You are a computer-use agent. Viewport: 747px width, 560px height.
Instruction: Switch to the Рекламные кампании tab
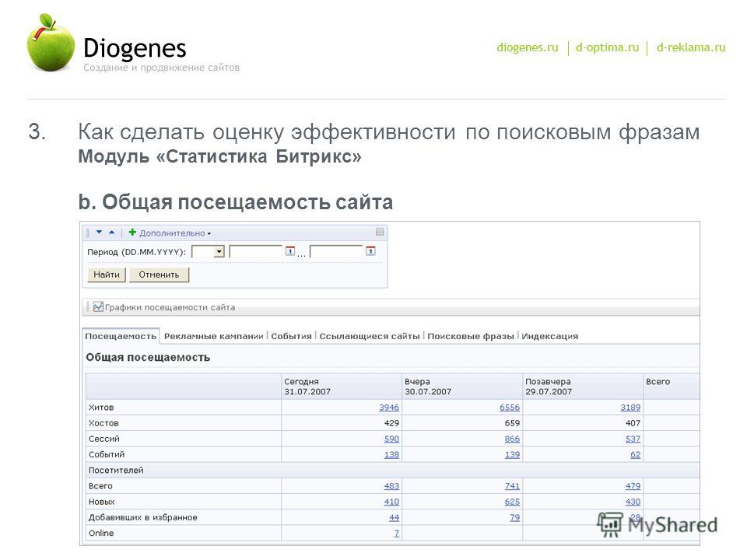coord(213,336)
